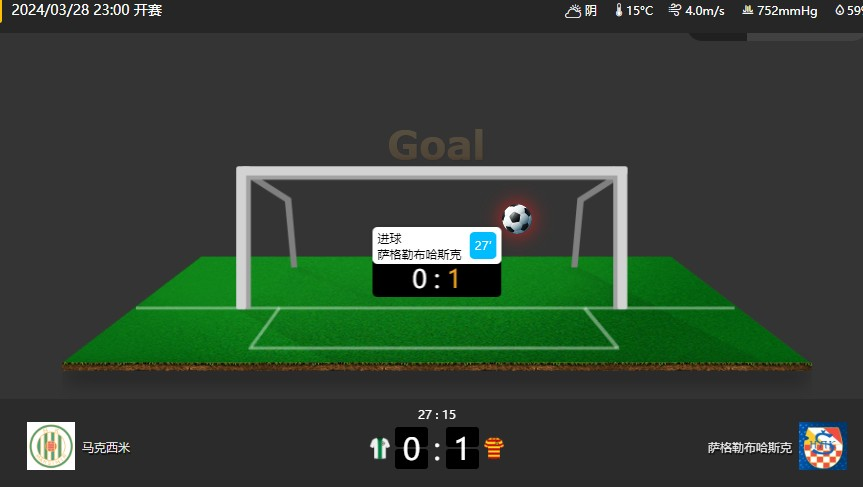This screenshot has height=487, width=863.
Task: Click the home score digit 0
Action: (411, 448)
